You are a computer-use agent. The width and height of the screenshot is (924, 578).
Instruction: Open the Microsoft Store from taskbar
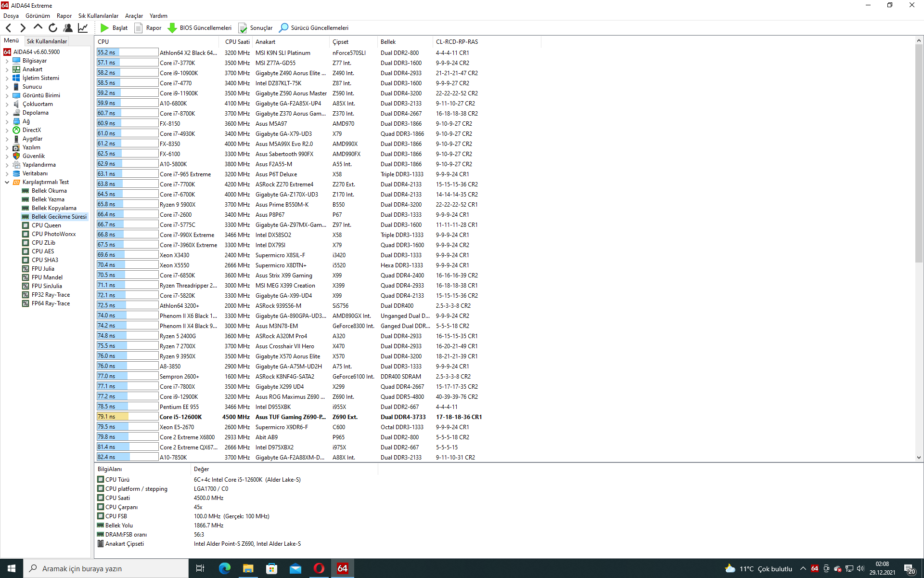271,568
